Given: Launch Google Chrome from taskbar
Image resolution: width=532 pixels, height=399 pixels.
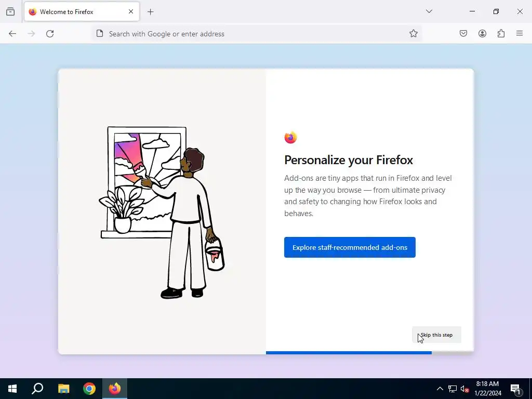Looking at the screenshot, I should (x=89, y=389).
